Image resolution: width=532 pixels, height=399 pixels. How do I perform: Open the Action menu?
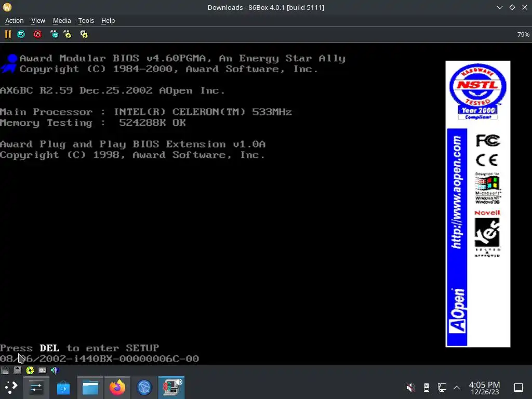pos(14,21)
